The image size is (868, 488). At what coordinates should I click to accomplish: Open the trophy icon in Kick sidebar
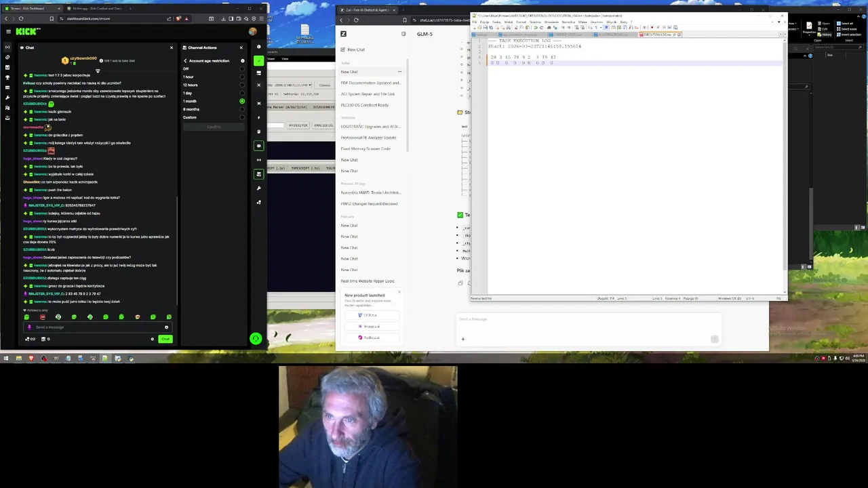[7, 77]
